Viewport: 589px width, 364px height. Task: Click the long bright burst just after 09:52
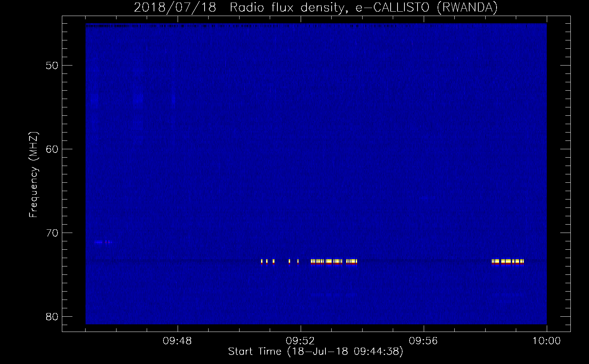click(x=334, y=262)
